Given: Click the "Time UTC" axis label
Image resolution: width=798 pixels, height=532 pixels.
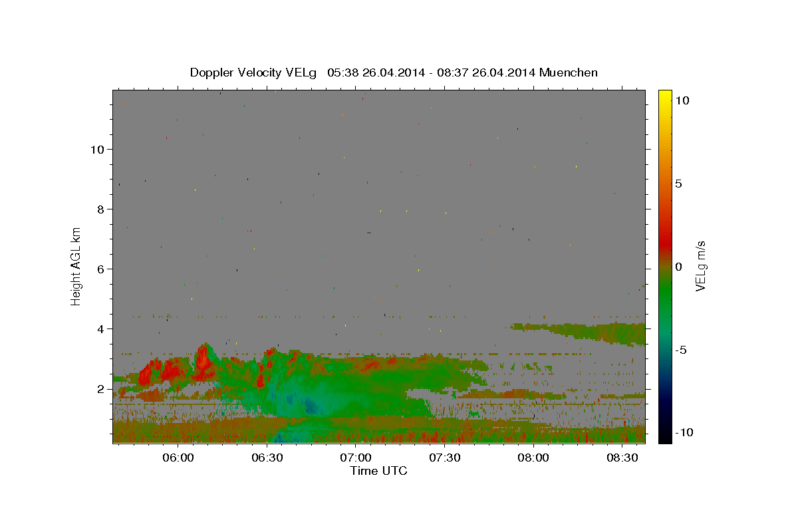Looking at the screenshot, I should point(378,471).
